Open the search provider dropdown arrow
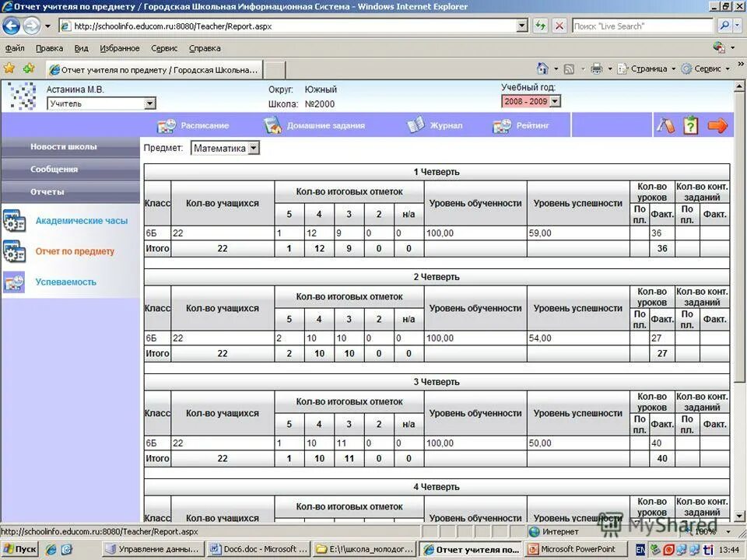This screenshot has width=747, height=560. [x=738, y=26]
